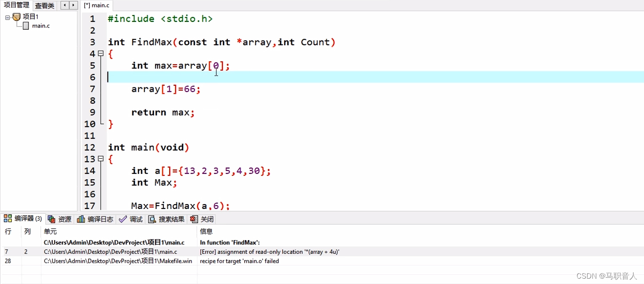The width and height of the screenshot is (644, 284).
Task: Collapse FindMax function fold at line 4
Action: click(101, 54)
